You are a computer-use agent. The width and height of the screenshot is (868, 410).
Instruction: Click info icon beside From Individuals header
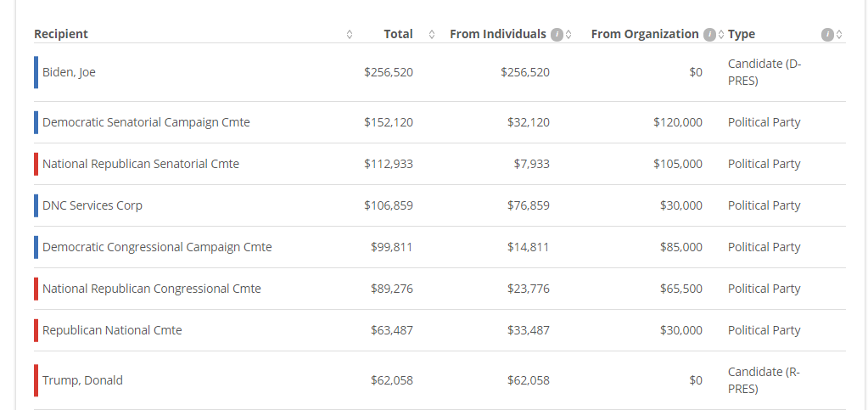[557, 35]
